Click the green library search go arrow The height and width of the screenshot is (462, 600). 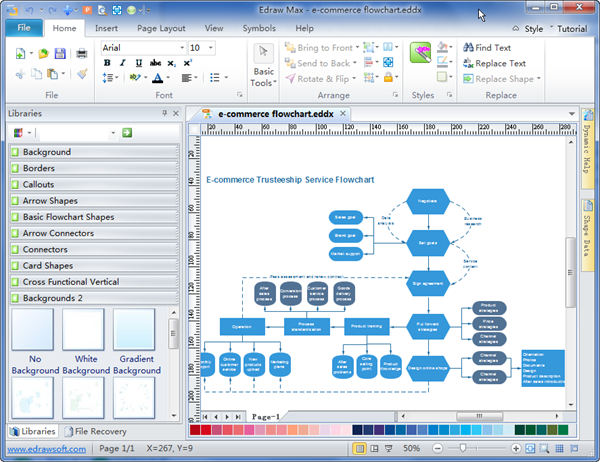pyautogui.click(x=127, y=132)
